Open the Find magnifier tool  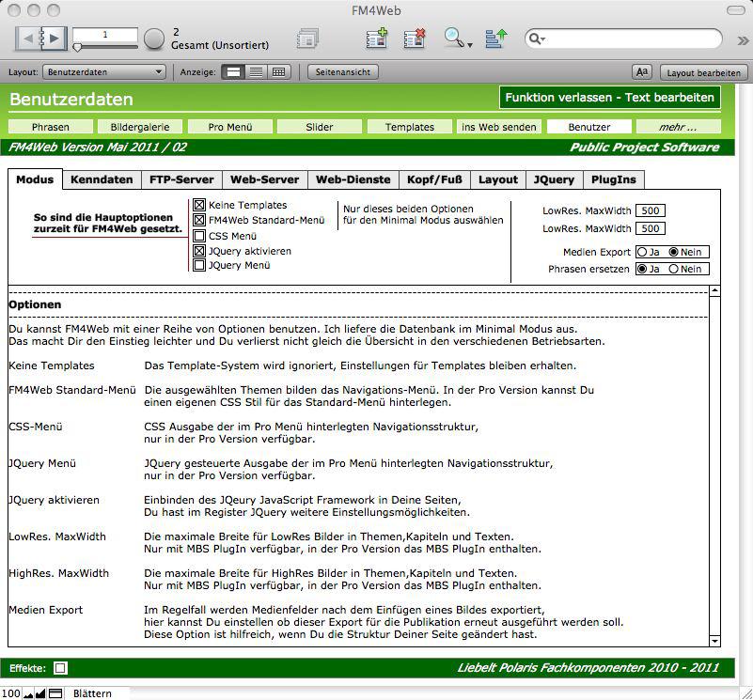[455, 39]
